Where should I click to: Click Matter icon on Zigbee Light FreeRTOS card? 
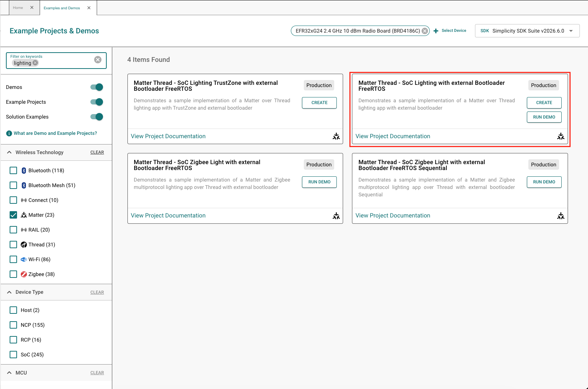coord(336,216)
